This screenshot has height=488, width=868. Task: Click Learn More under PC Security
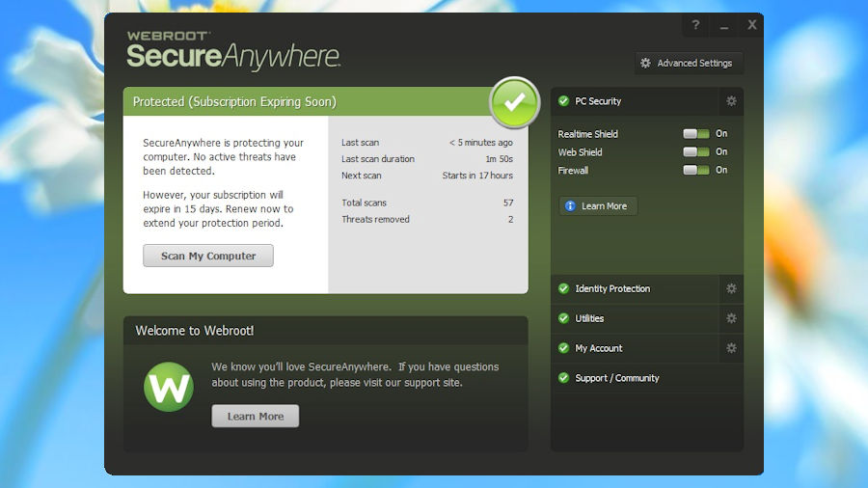point(598,206)
